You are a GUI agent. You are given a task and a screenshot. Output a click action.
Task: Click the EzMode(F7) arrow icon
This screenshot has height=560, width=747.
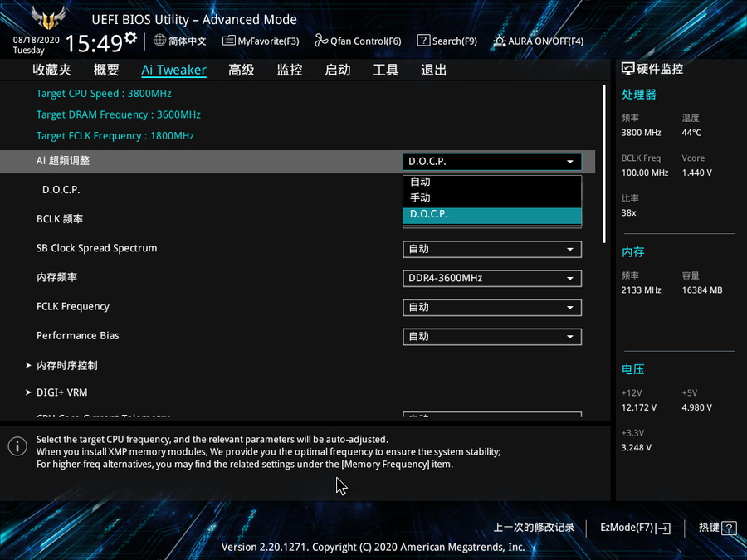(663, 528)
